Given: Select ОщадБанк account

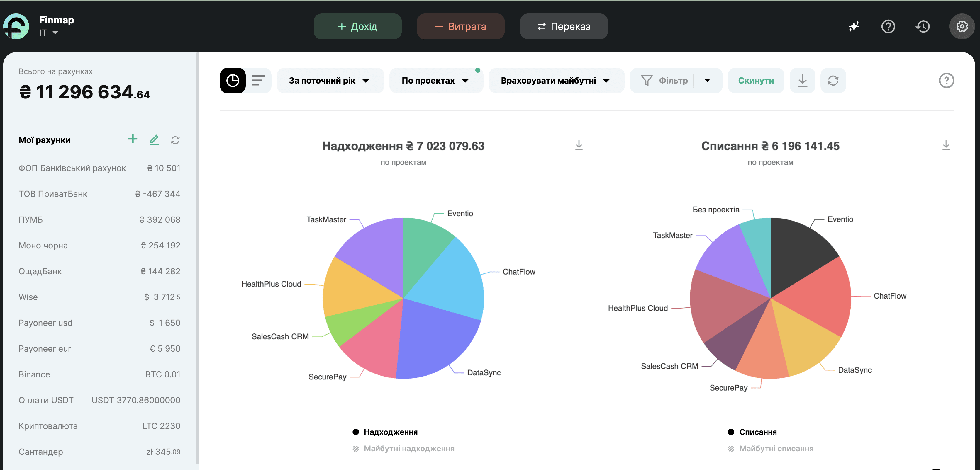Looking at the screenshot, I should (x=99, y=272).
